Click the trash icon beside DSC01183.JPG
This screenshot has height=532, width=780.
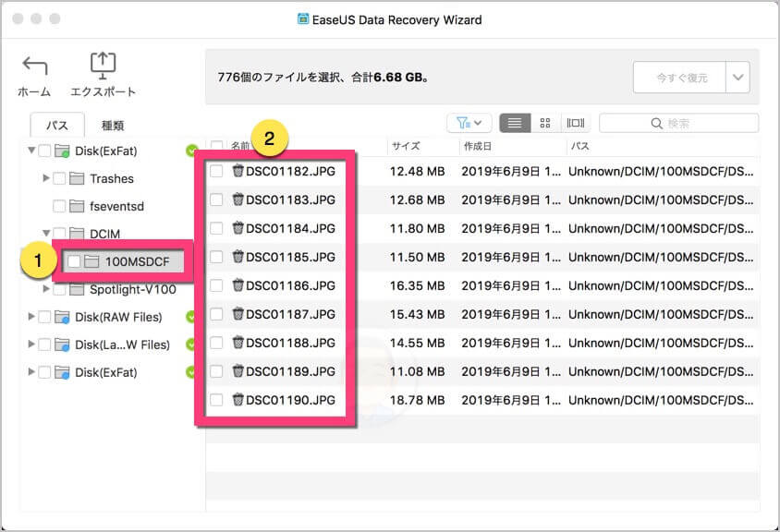238,199
